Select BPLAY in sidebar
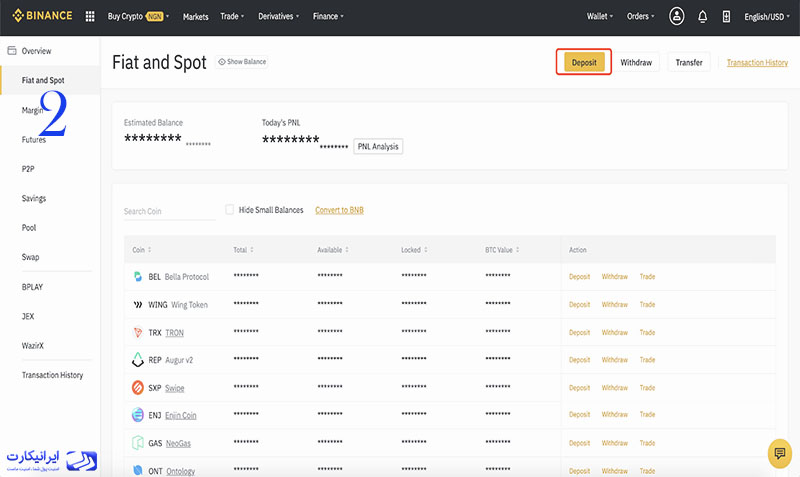 coord(32,287)
